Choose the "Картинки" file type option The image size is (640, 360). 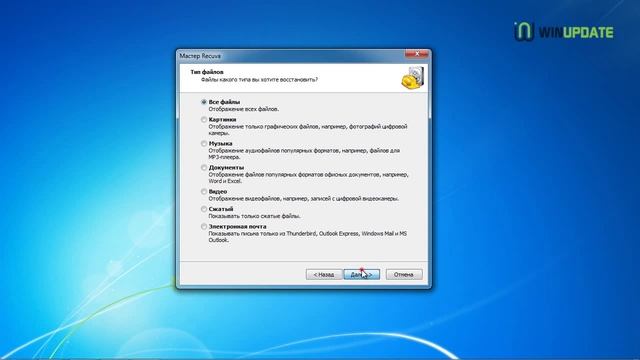204,120
